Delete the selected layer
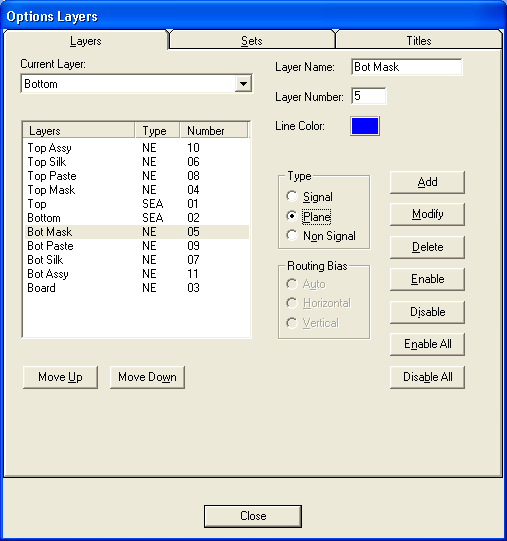This screenshot has height=541, width=507. [x=427, y=247]
